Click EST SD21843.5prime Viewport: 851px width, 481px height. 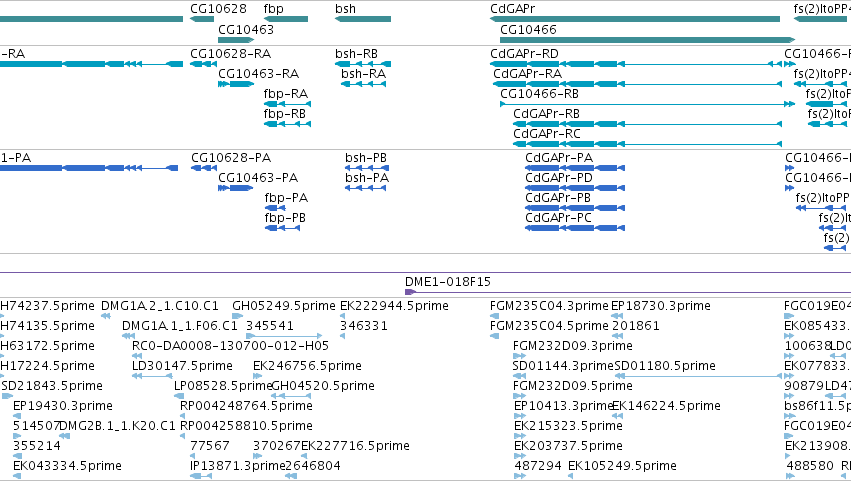[52, 386]
